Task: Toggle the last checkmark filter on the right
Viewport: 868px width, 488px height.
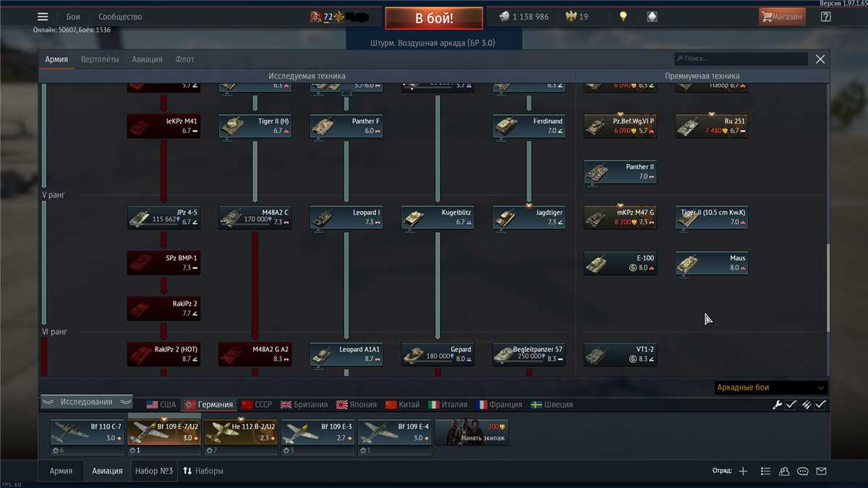Action: point(820,405)
